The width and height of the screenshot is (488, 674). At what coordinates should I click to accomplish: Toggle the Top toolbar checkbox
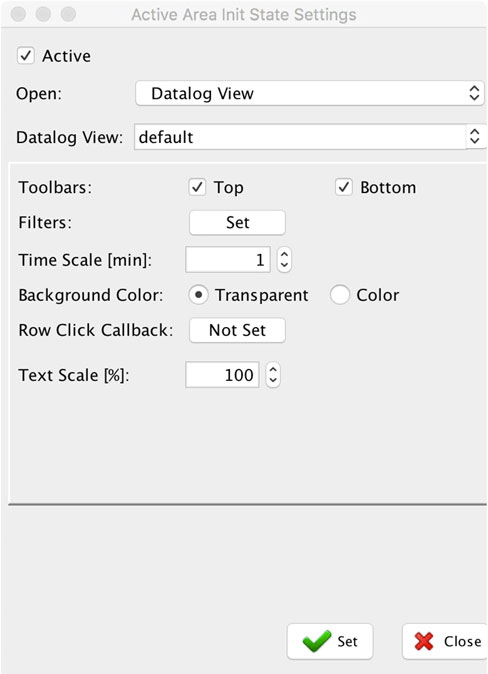(197, 187)
